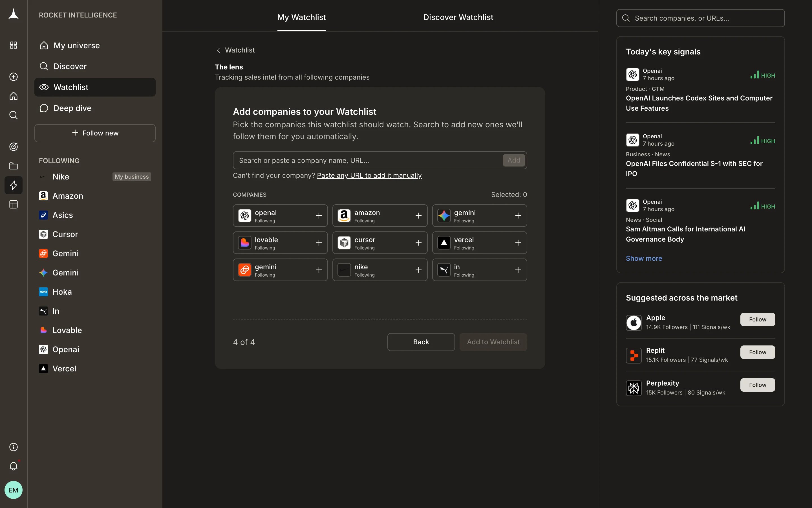This screenshot has height=508, width=812.
Task: Add orange gemini with its plus icon
Action: pyautogui.click(x=319, y=270)
